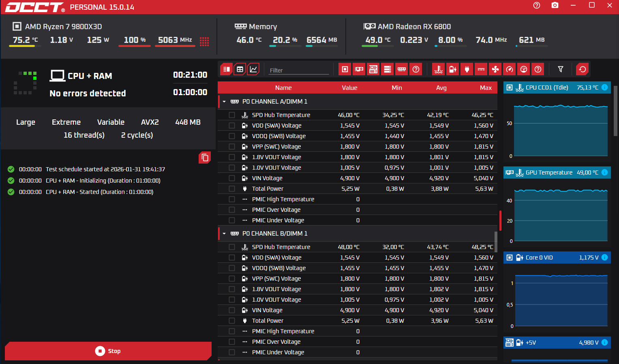Screen dimensions: 619x364
Task: Switch to the split list view layout
Action: 226,69
